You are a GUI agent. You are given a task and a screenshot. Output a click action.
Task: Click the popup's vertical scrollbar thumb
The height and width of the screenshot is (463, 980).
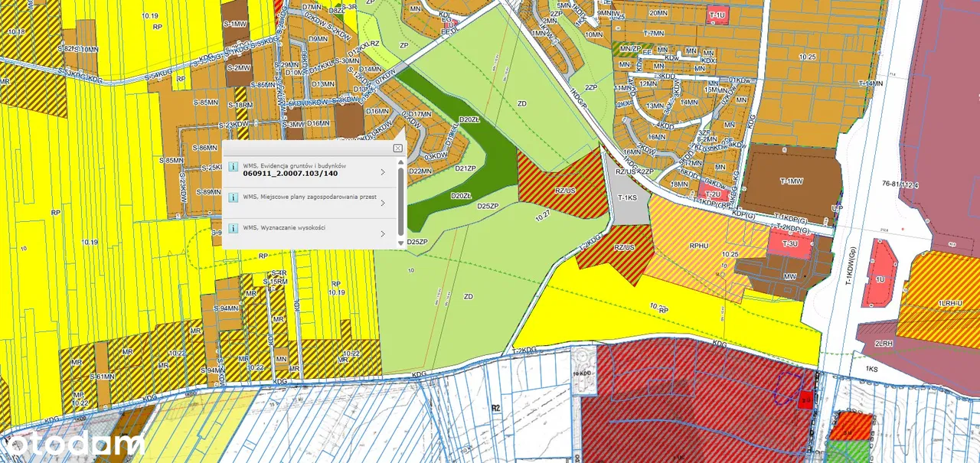coord(400,201)
